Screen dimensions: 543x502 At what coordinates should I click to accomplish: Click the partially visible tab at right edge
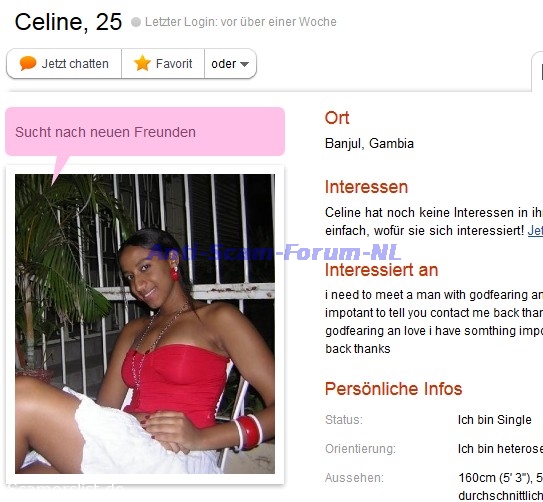click(537, 71)
